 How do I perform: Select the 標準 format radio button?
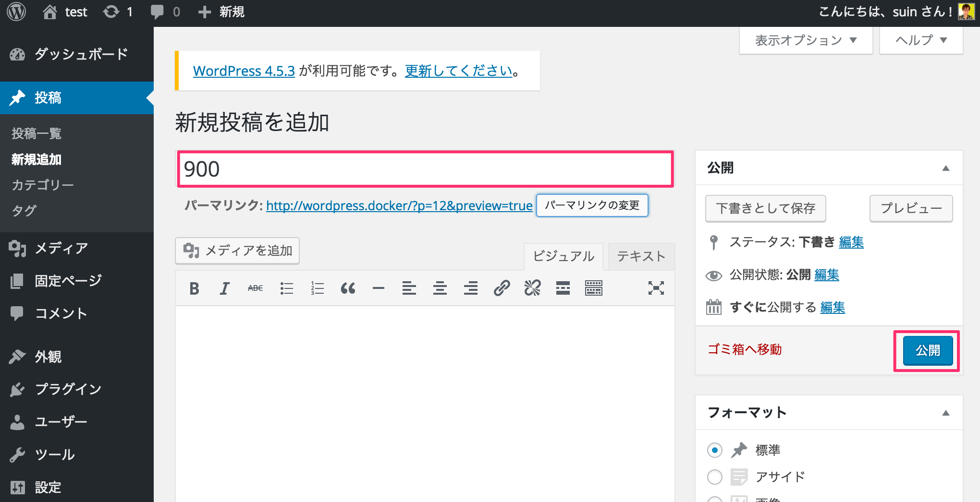click(714, 450)
